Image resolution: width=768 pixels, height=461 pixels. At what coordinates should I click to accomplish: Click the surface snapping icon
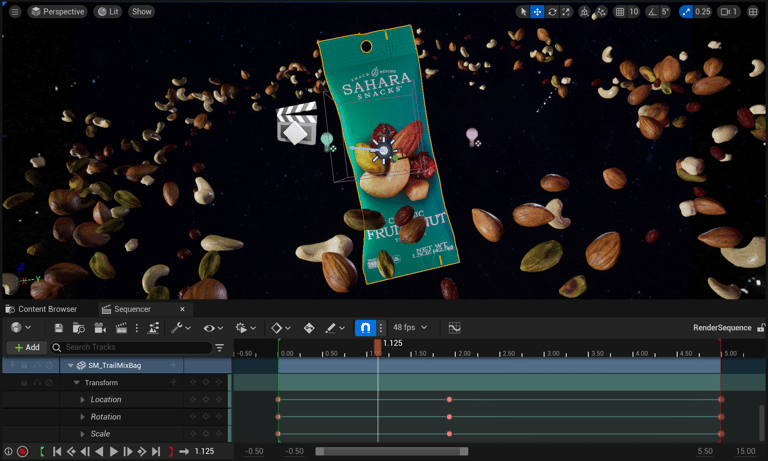[600, 12]
